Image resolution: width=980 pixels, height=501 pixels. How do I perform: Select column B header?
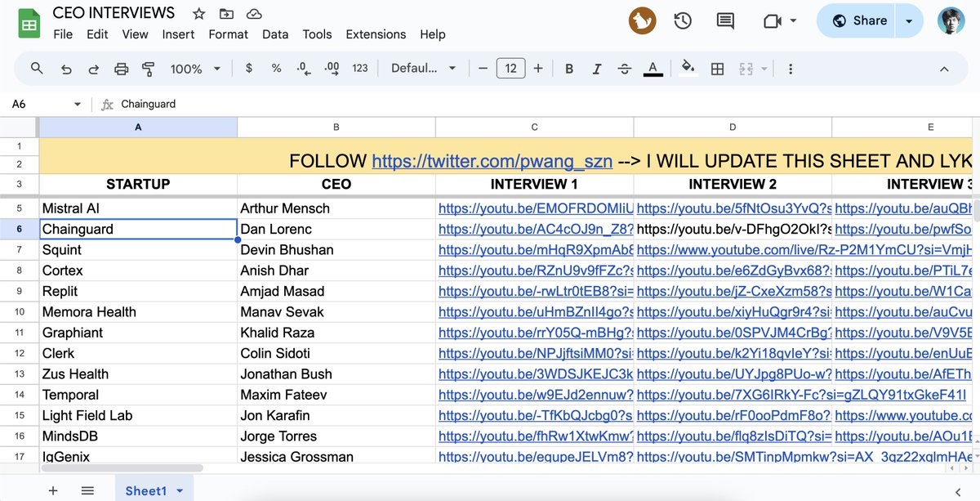coord(336,127)
